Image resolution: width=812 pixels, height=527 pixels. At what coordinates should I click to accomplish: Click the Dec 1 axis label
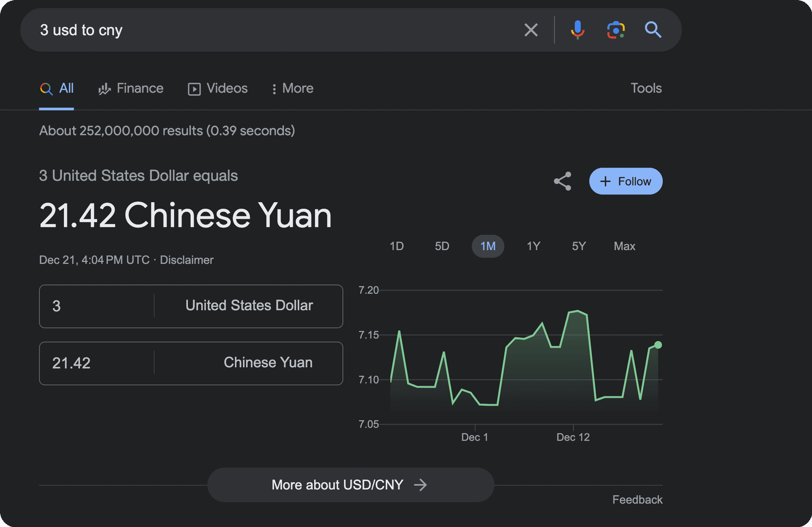click(x=475, y=437)
